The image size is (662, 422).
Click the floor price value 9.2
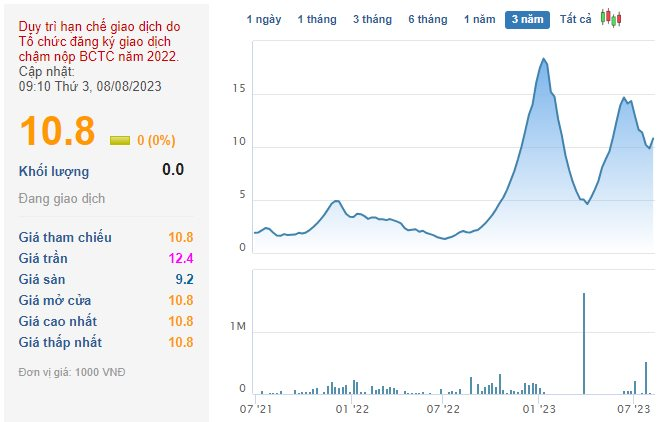183,279
